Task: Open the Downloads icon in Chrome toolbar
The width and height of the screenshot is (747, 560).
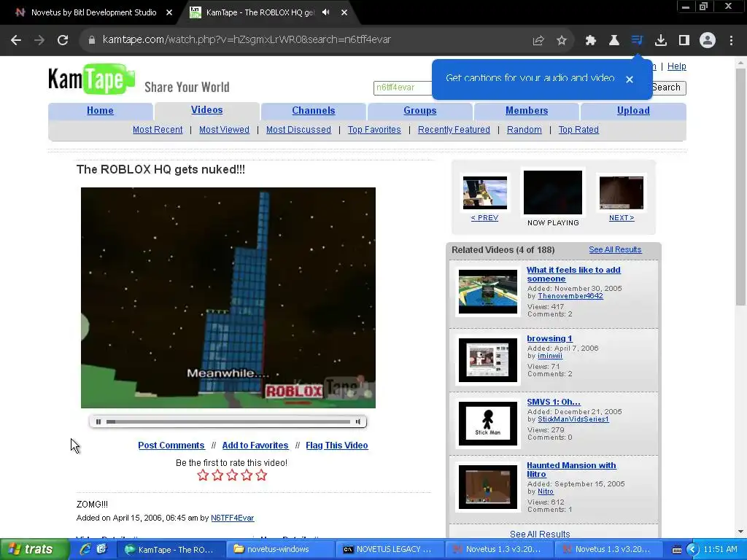Action: [661, 41]
